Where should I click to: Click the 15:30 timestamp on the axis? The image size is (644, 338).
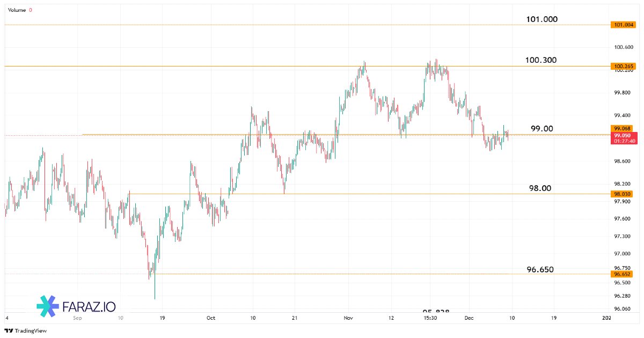430,318
